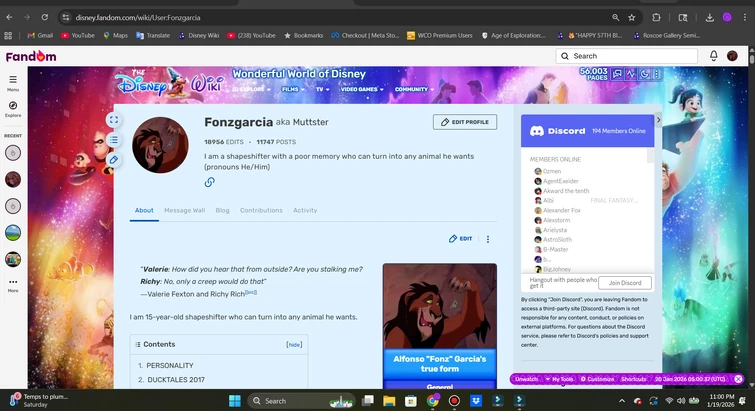Click the EDIT link in About section
The height and width of the screenshot is (411, 755).
(461, 239)
